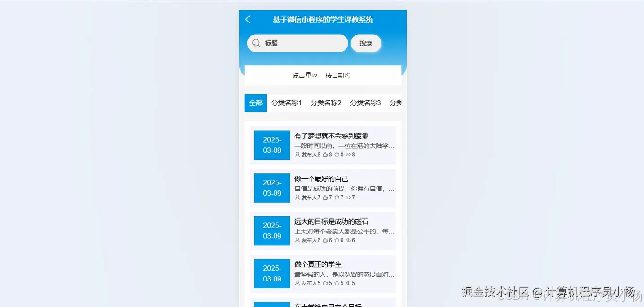The image size is (644, 307).
Task: Select the 全部 category tab
Action: (x=255, y=103)
